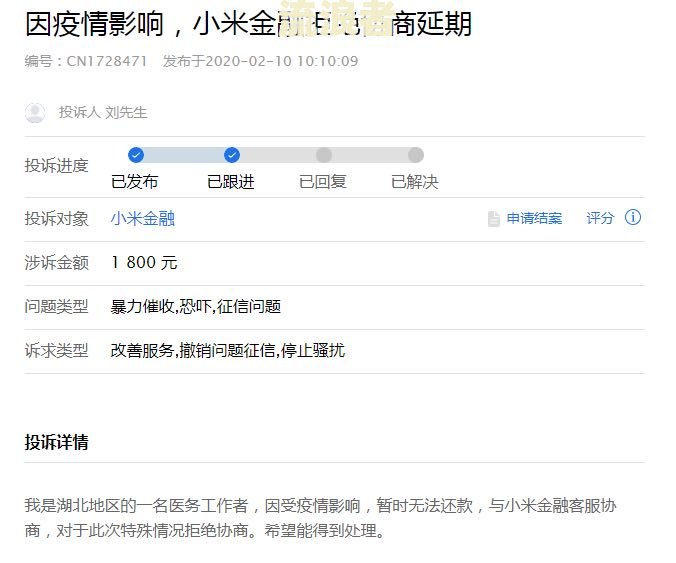
Task: Click the 投诉详情 section heading
Action: 56,442
